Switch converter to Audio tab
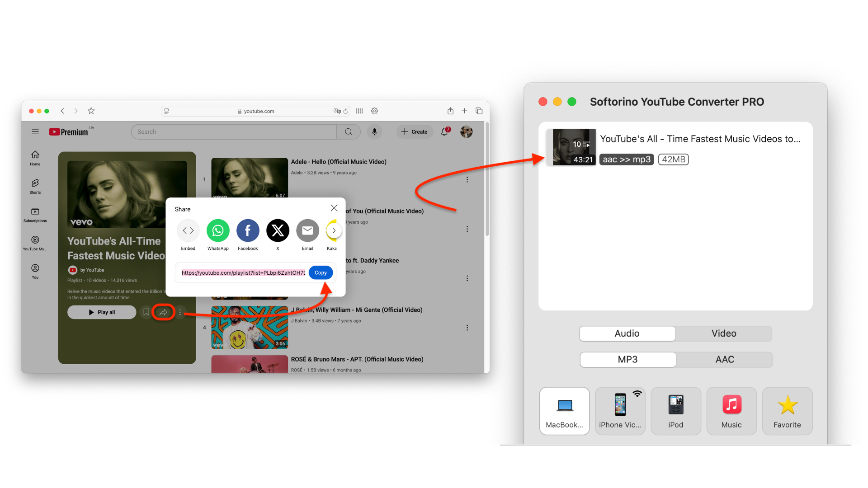The height and width of the screenshot is (488, 868). 627,333
